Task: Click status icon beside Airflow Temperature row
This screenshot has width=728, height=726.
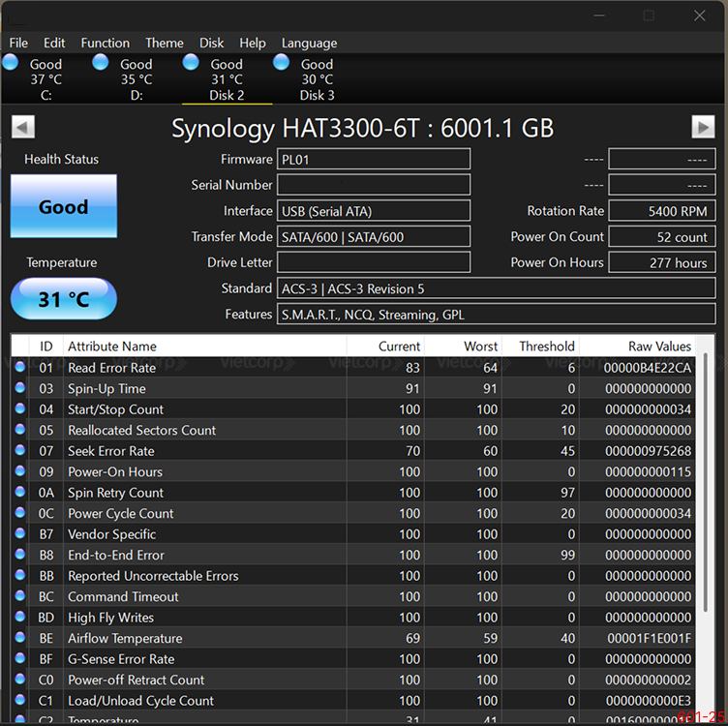Action: click(x=21, y=639)
